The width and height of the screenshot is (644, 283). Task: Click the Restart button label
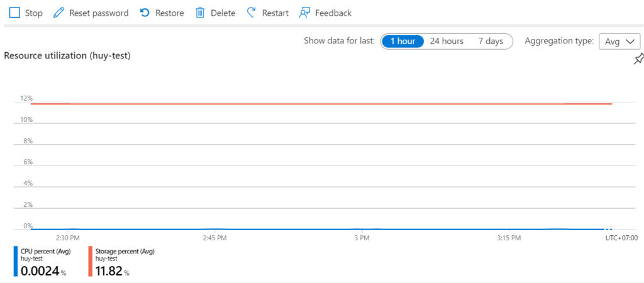[x=275, y=13]
